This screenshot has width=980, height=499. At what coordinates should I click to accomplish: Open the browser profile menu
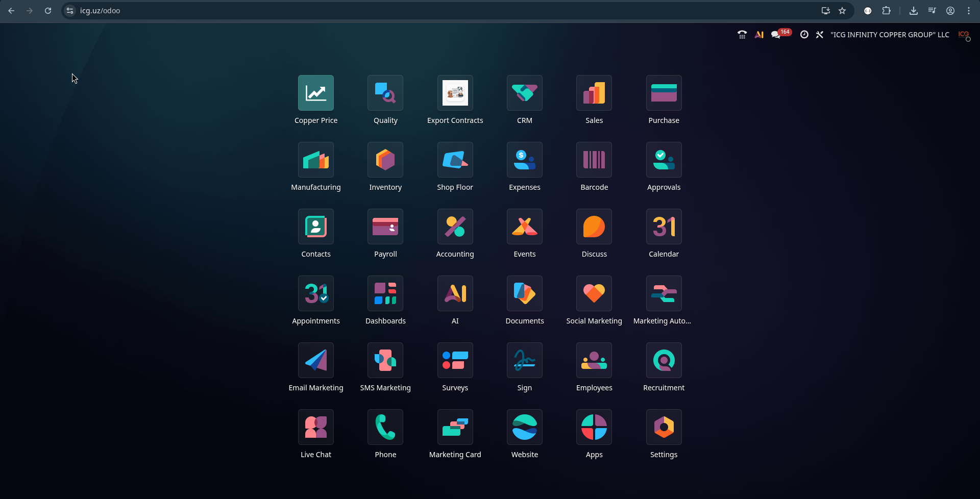tap(950, 11)
